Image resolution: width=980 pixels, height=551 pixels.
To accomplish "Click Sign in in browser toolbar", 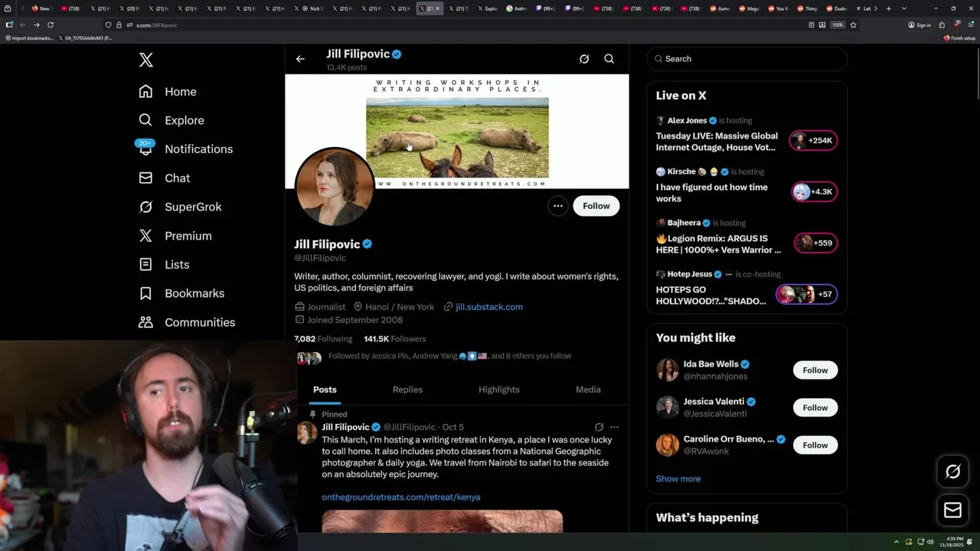I will click(x=920, y=25).
